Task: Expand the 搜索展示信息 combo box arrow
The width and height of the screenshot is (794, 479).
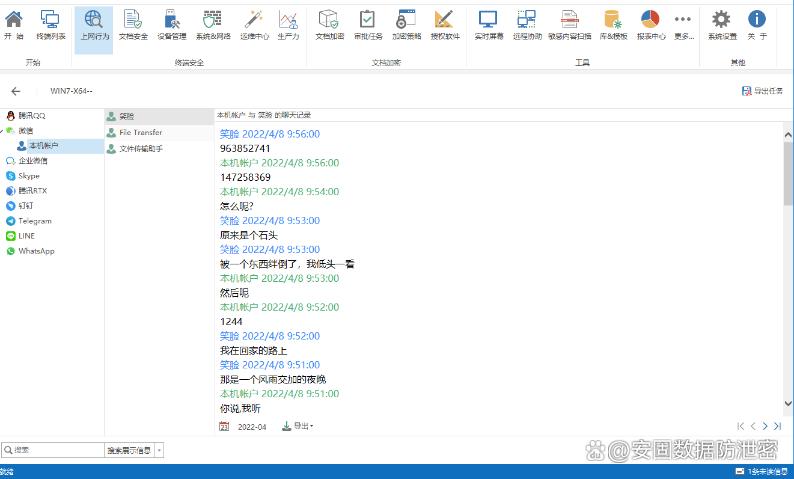Action: (159, 451)
